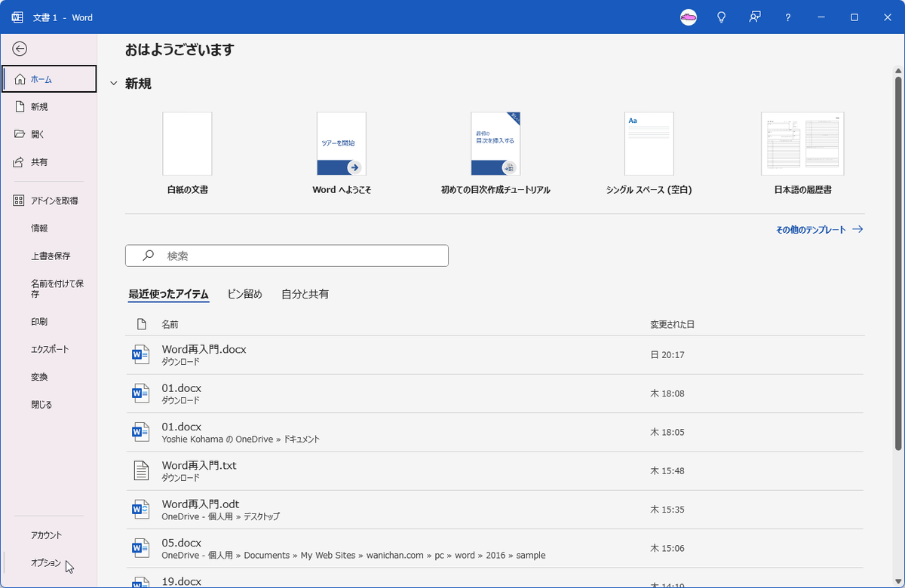Click the file-type icon column header

coord(141,324)
